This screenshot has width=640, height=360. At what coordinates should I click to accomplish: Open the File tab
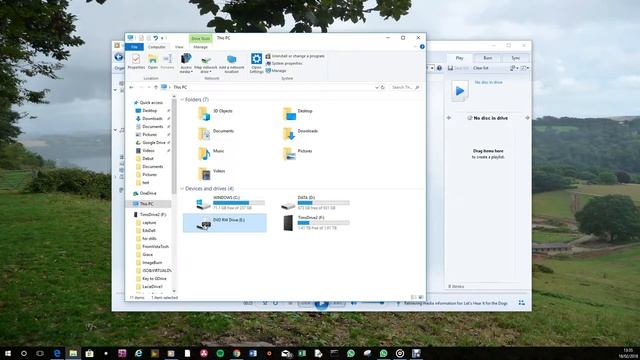click(x=134, y=47)
